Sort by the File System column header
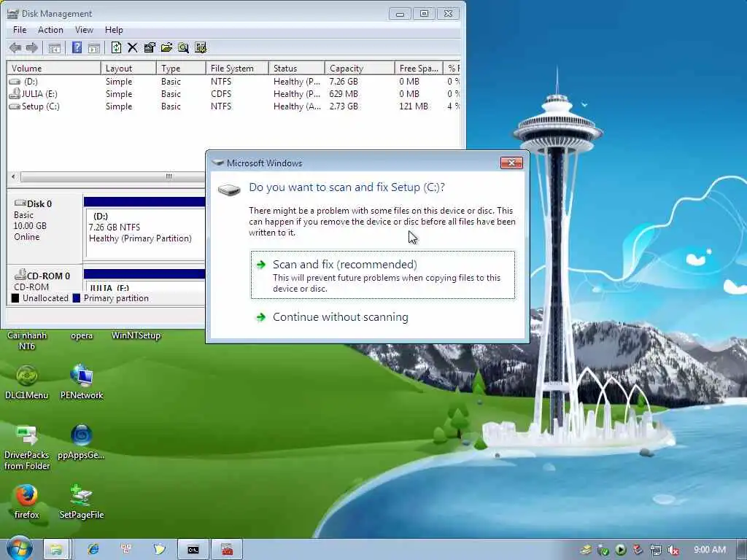The image size is (747, 560). [237, 68]
